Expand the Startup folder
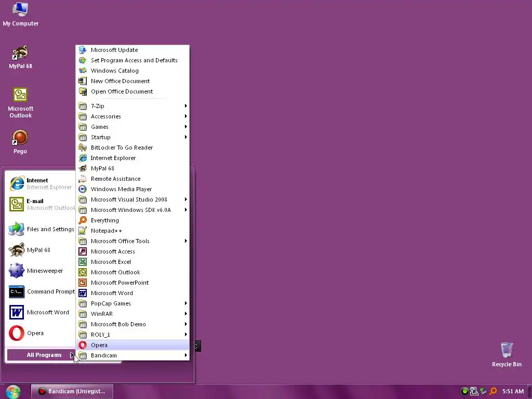 (132, 137)
